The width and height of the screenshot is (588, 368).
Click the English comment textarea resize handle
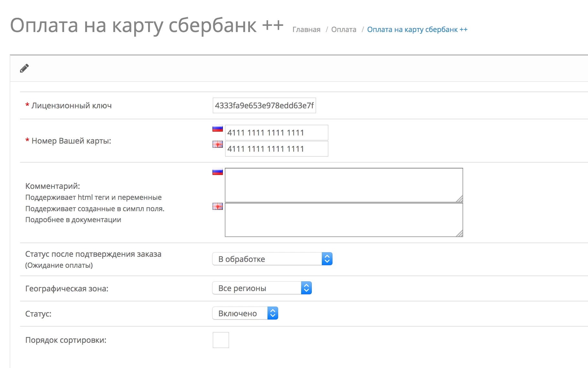460,233
